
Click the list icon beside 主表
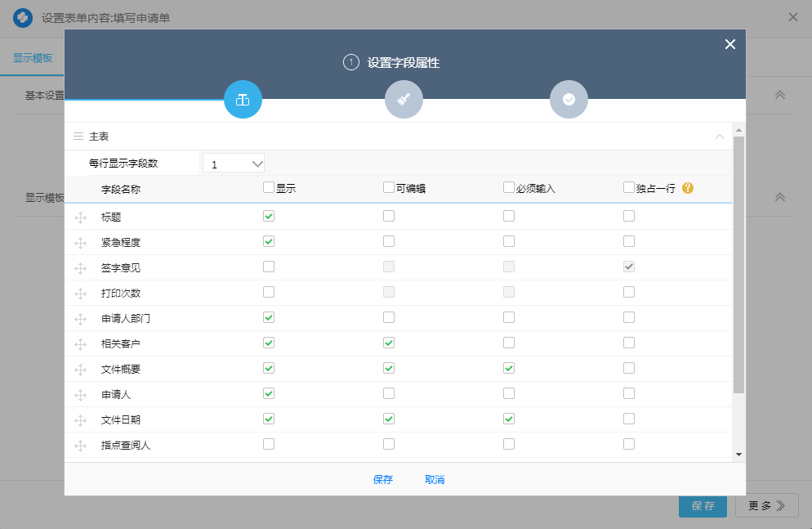point(78,137)
